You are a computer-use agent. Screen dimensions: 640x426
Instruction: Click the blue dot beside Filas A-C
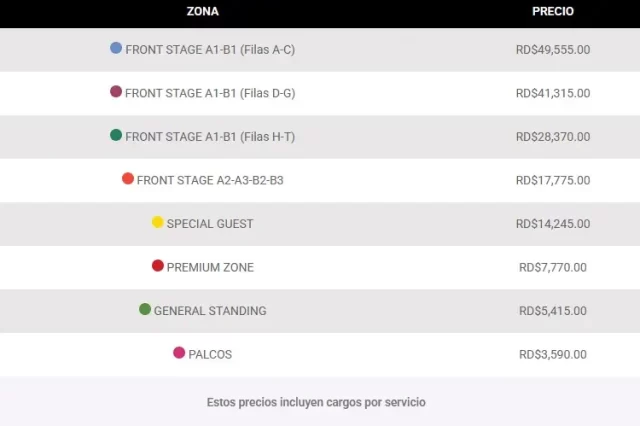coord(116,48)
